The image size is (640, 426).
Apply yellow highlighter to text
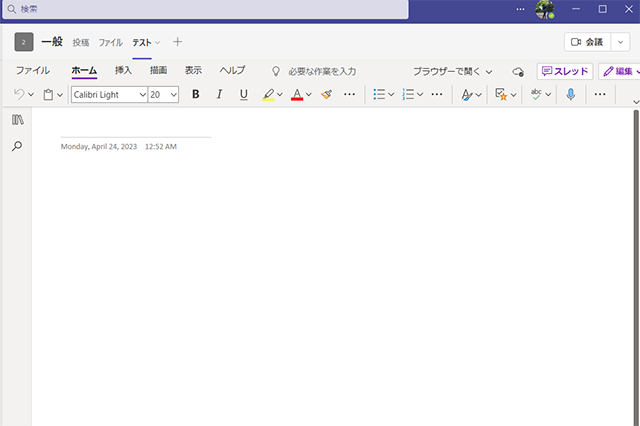tap(267, 95)
